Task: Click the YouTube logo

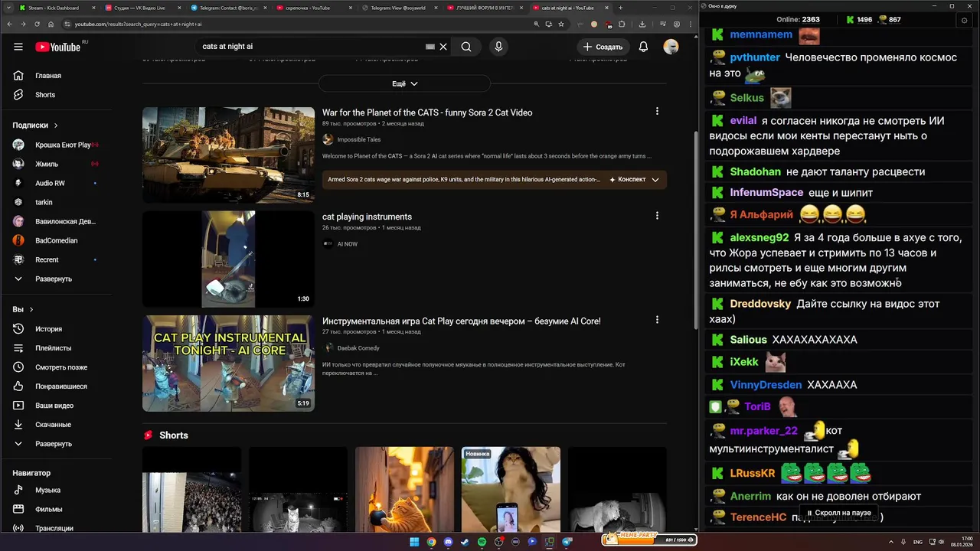Action: pos(58,47)
